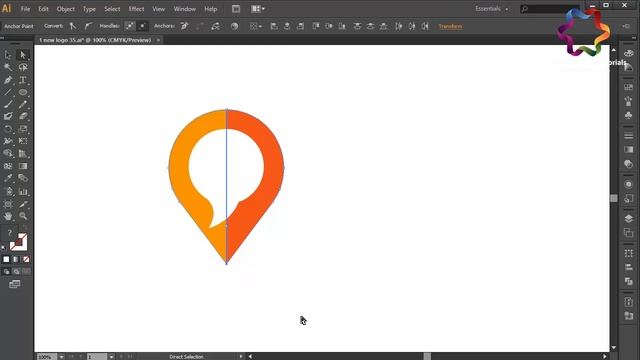
Task: Select the Direct Selection tool
Action: 23,55
